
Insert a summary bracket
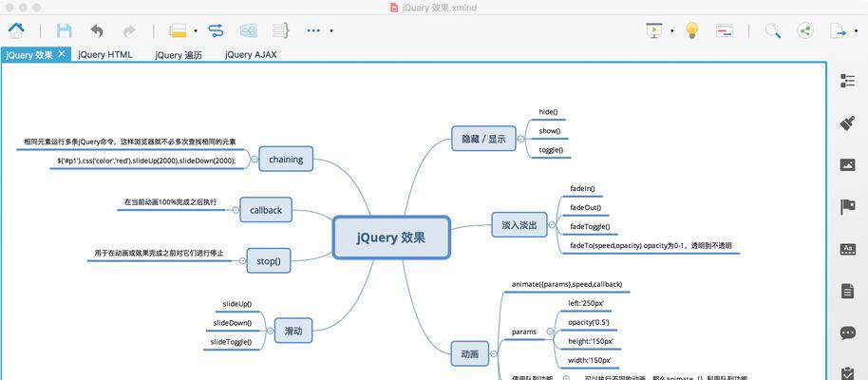[x=281, y=30]
